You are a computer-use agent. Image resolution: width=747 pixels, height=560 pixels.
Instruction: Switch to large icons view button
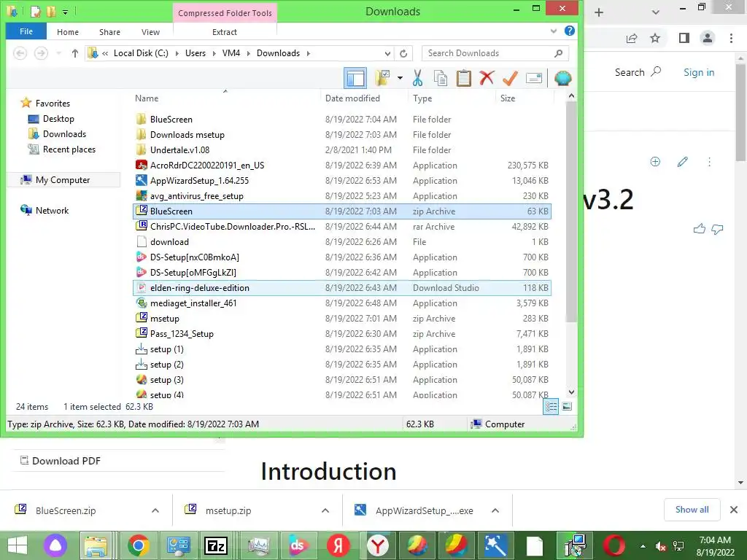tap(566, 406)
